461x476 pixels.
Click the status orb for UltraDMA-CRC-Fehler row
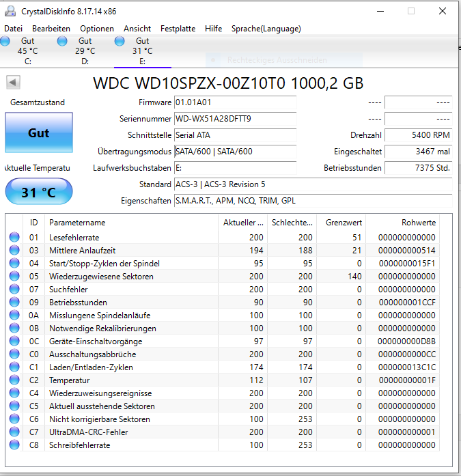[x=14, y=432]
